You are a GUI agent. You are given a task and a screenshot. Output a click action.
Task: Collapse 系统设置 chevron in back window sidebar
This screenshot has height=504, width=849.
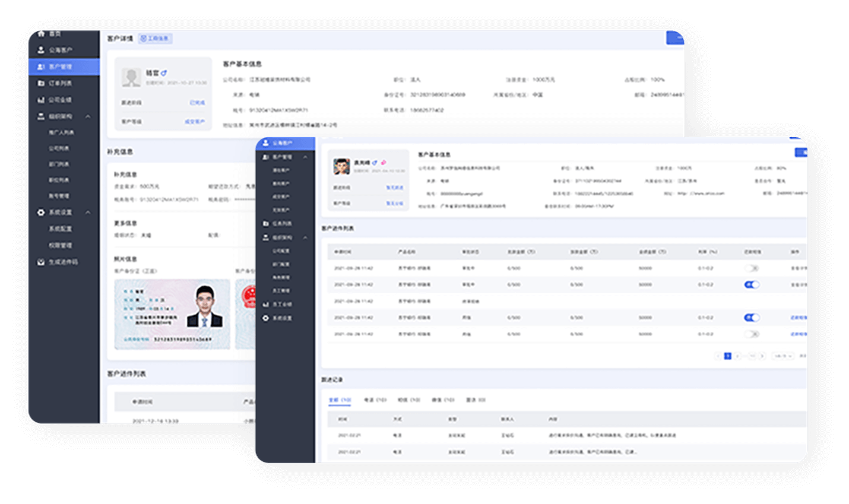click(x=88, y=212)
